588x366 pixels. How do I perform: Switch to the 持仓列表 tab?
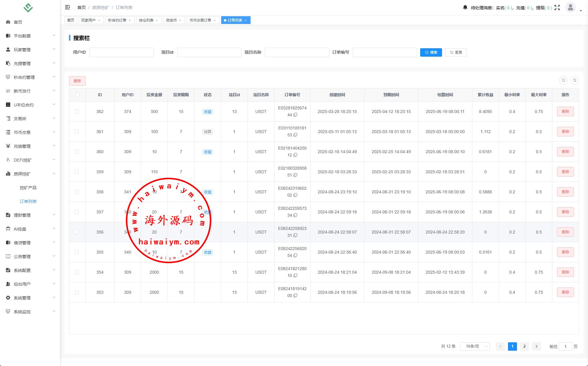(x=146, y=20)
